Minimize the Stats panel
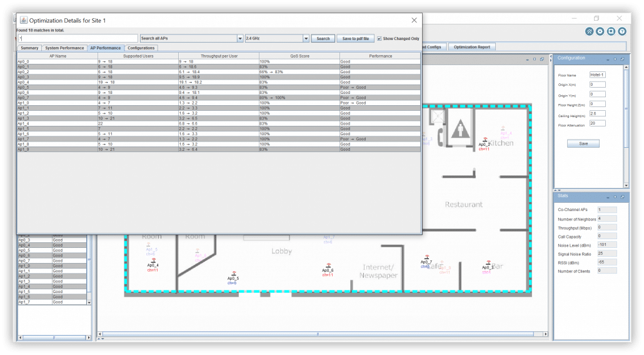644x355 pixels. (x=608, y=197)
